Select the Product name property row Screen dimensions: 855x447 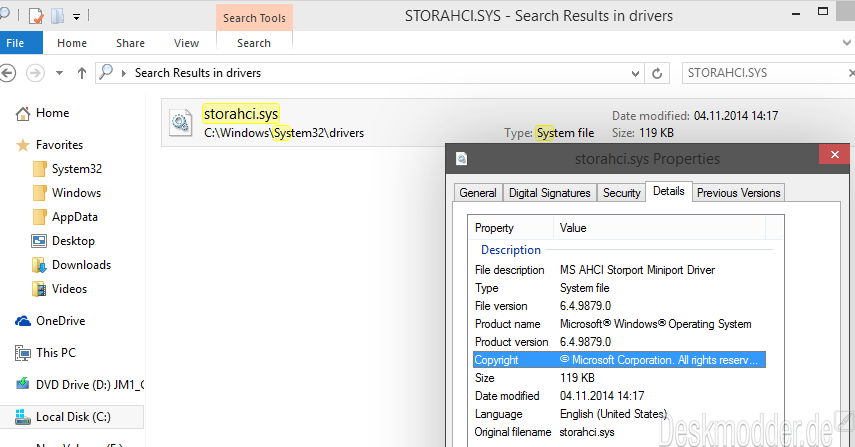click(x=619, y=324)
